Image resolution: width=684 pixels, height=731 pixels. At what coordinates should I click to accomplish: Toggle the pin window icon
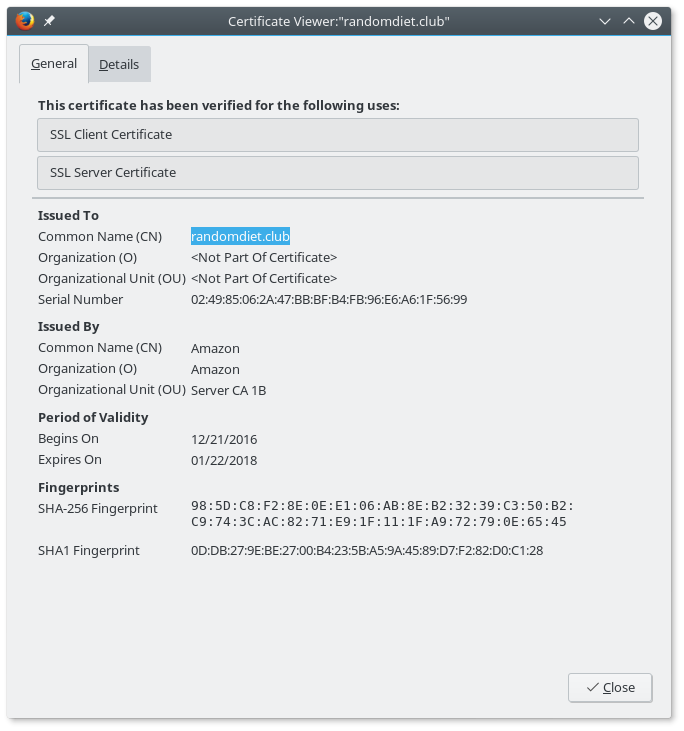[49, 21]
